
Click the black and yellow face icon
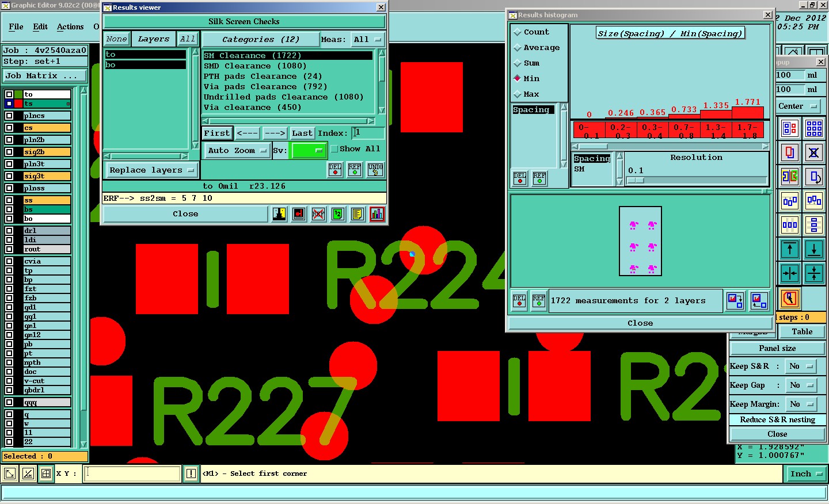click(279, 214)
